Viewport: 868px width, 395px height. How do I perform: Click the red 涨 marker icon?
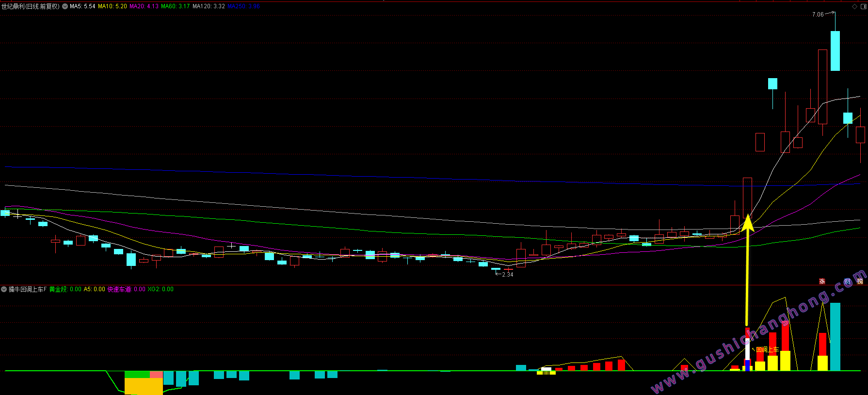click(822, 281)
